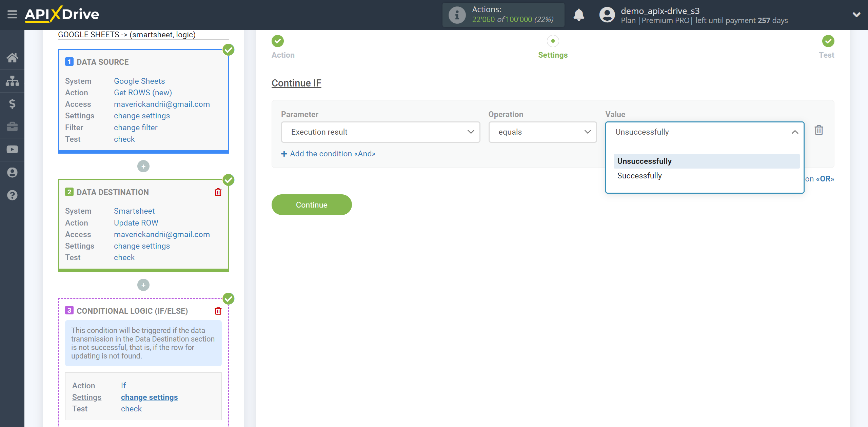Viewport: 868px width, 427px height.
Task: Click the delete icon on Data Destination block
Action: [218, 192]
